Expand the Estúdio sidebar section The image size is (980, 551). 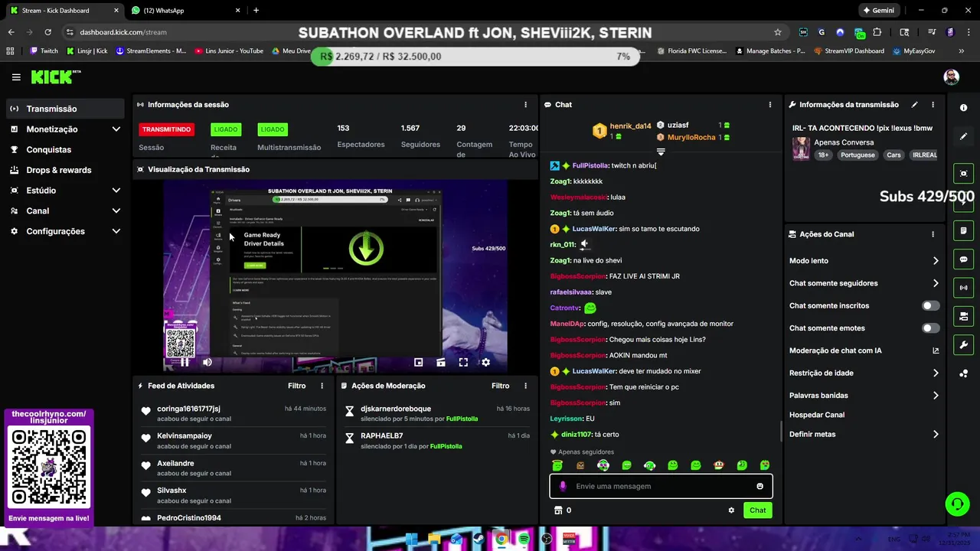pyautogui.click(x=116, y=191)
